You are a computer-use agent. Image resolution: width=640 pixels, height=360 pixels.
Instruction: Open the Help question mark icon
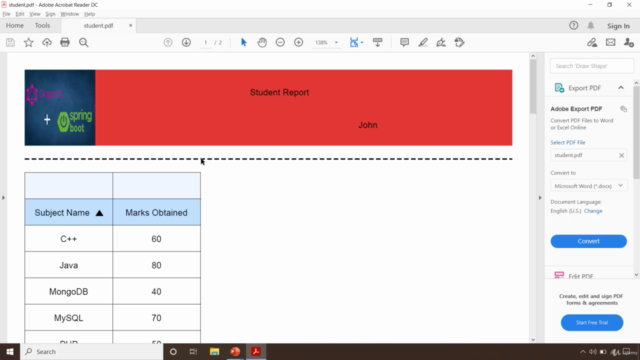(x=573, y=25)
